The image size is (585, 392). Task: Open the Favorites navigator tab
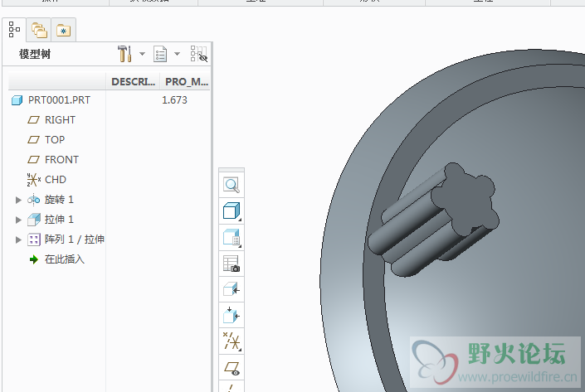[63, 30]
